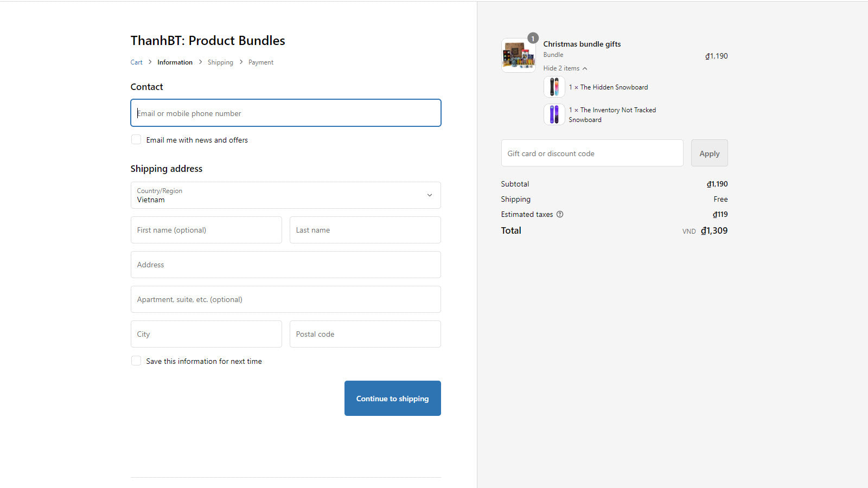Go to the Cart breadcrumb link

(x=136, y=62)
